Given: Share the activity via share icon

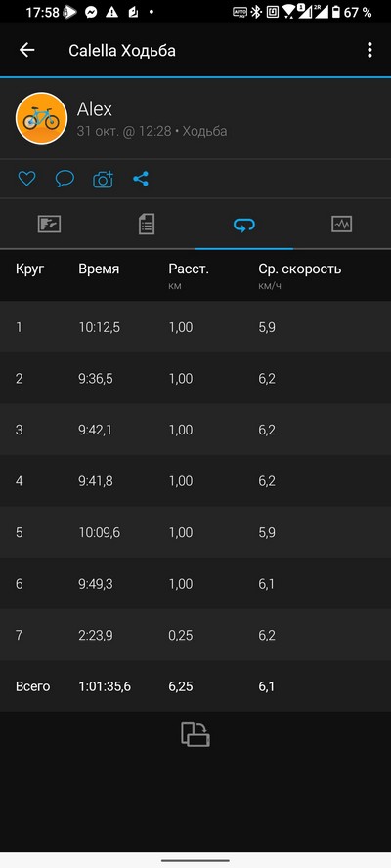Looking at the screenshot, I should point(141,179).
